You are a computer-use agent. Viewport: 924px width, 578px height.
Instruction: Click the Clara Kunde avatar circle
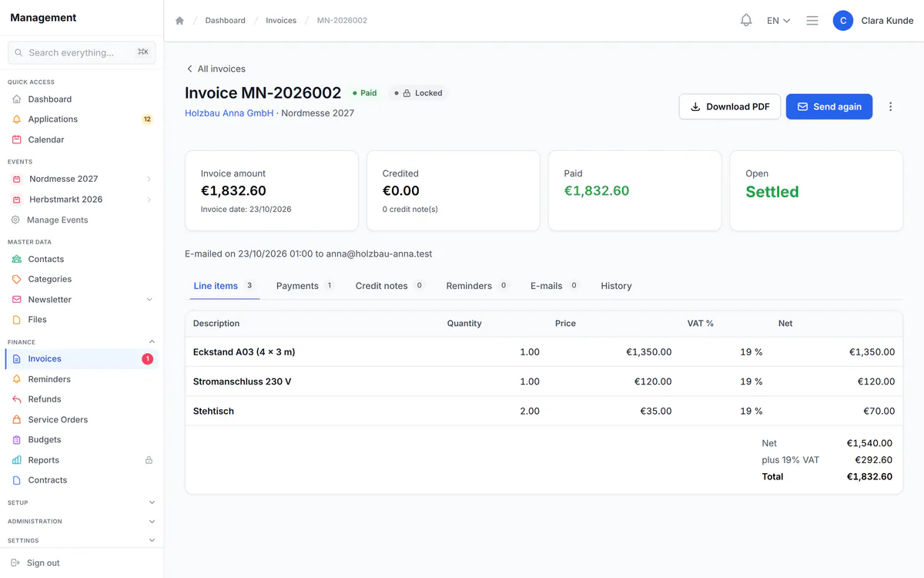tap(843, 21)
